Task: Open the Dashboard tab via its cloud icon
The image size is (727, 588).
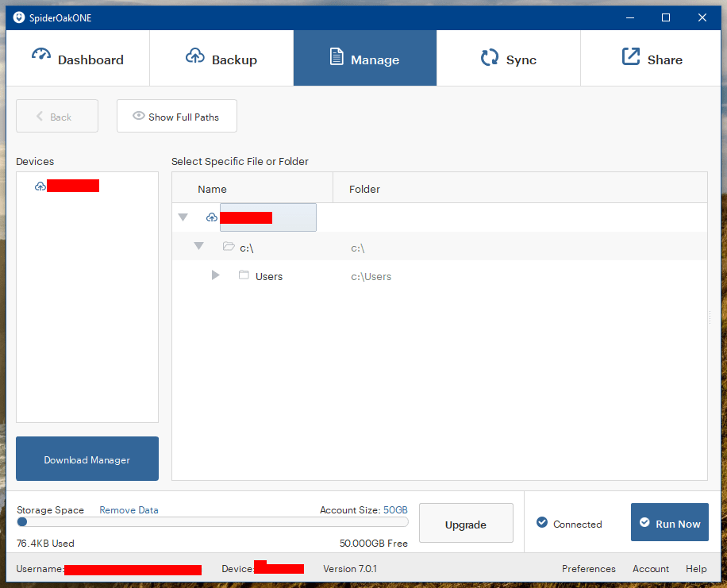Action: [x=41, y=55]
